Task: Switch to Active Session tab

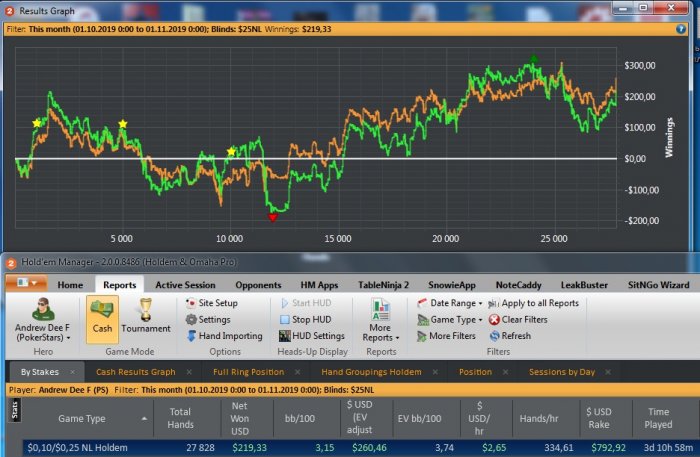Action: 185,285
